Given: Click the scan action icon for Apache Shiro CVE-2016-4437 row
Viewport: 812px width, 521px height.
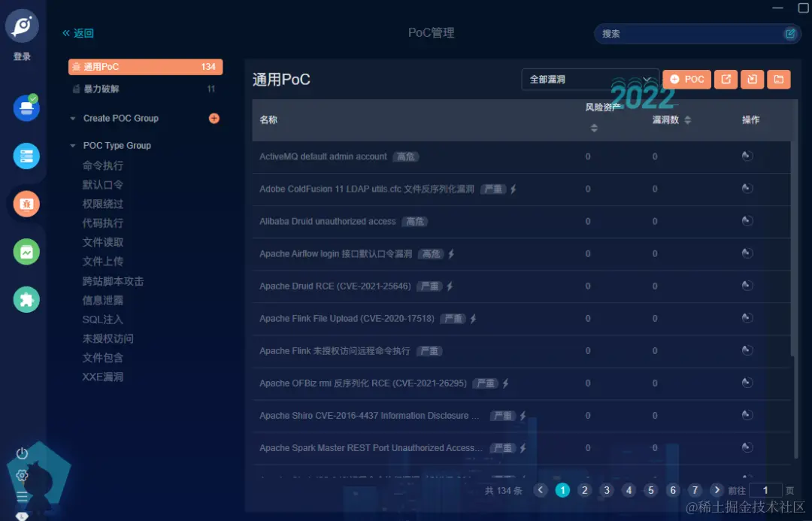Looking at the screenshot, I should click(747, 415).
